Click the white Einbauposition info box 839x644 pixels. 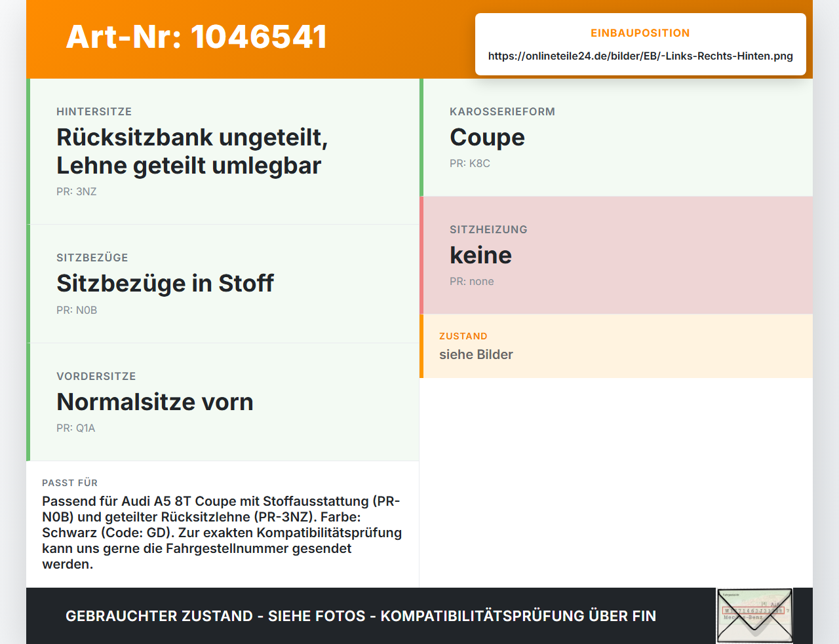click(640, 44)
